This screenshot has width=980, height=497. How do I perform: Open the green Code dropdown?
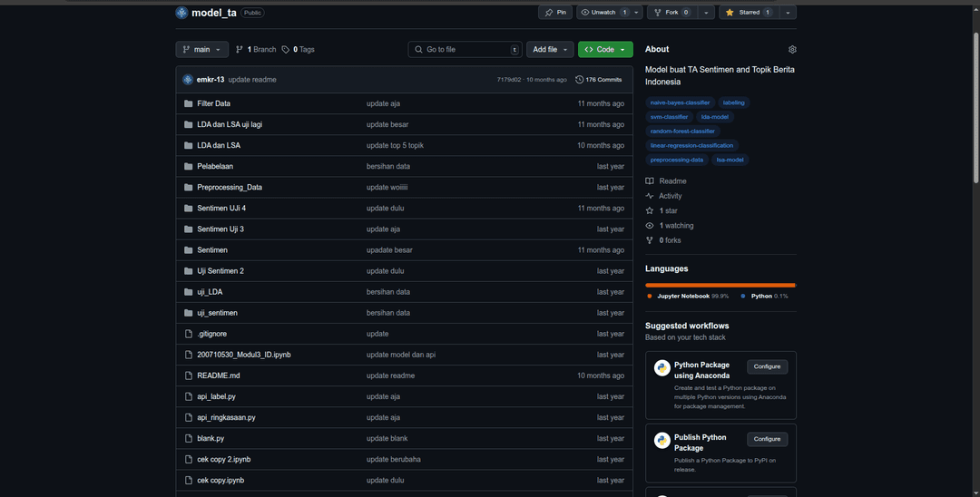[605, 50]
